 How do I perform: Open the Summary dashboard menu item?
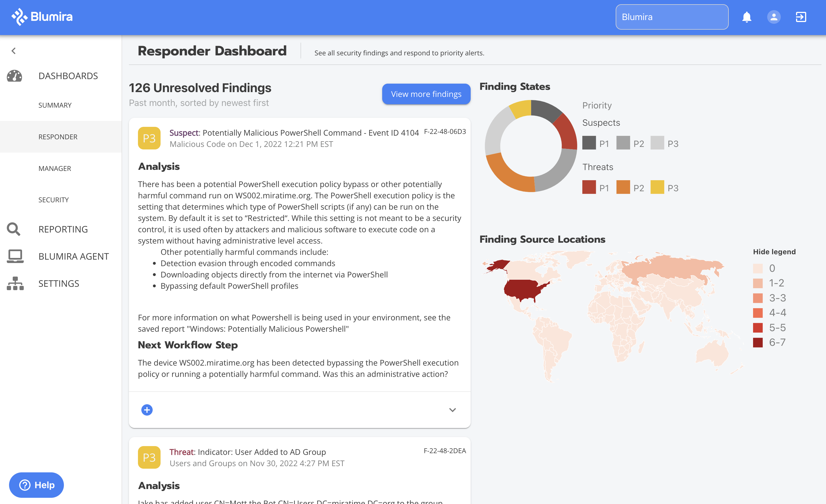click(x=55, y=105)
